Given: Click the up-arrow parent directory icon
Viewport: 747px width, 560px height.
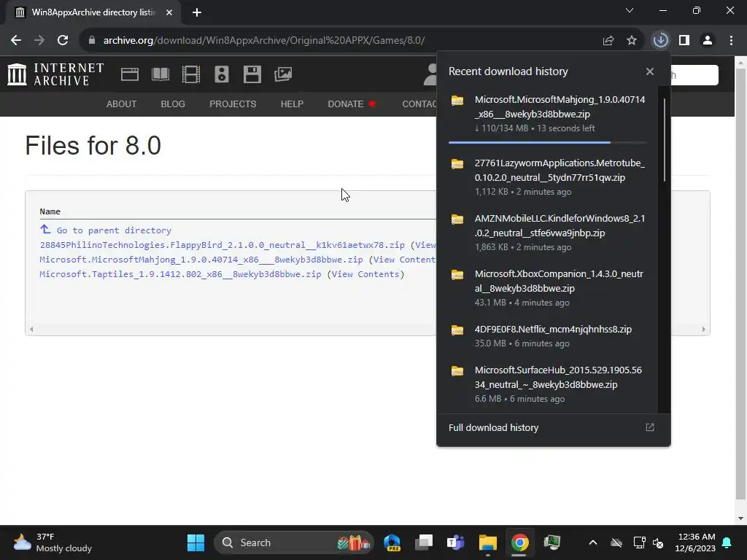Looking at the screenshot, I should (45, 230).
